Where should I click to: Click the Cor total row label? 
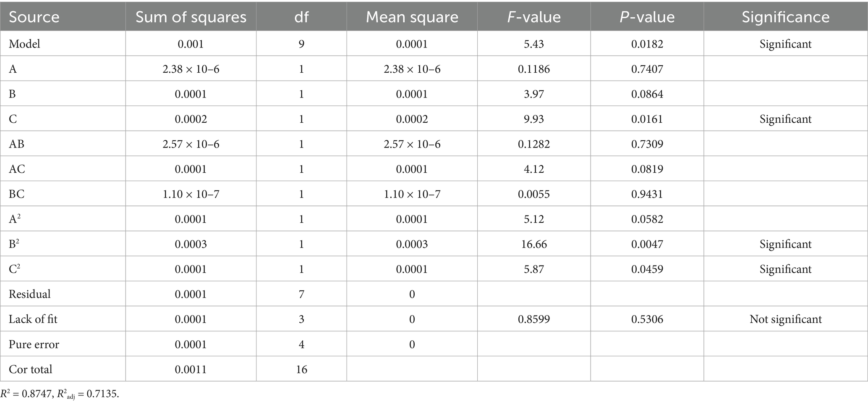point(31,369)
